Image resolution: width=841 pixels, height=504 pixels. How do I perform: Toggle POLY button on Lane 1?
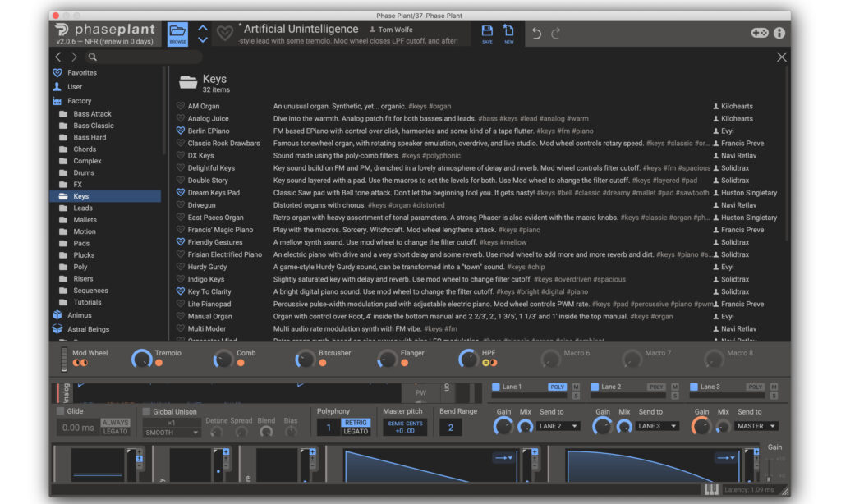(558, 387)
